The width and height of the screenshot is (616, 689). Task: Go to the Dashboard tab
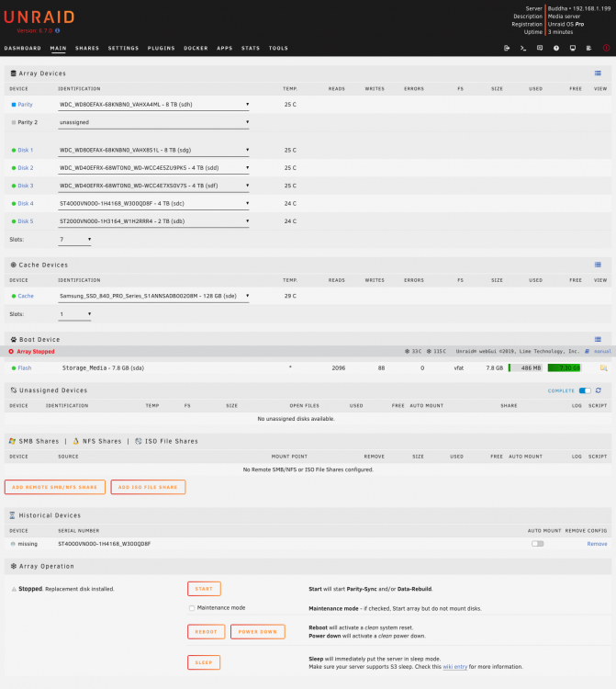pos(22,49)
